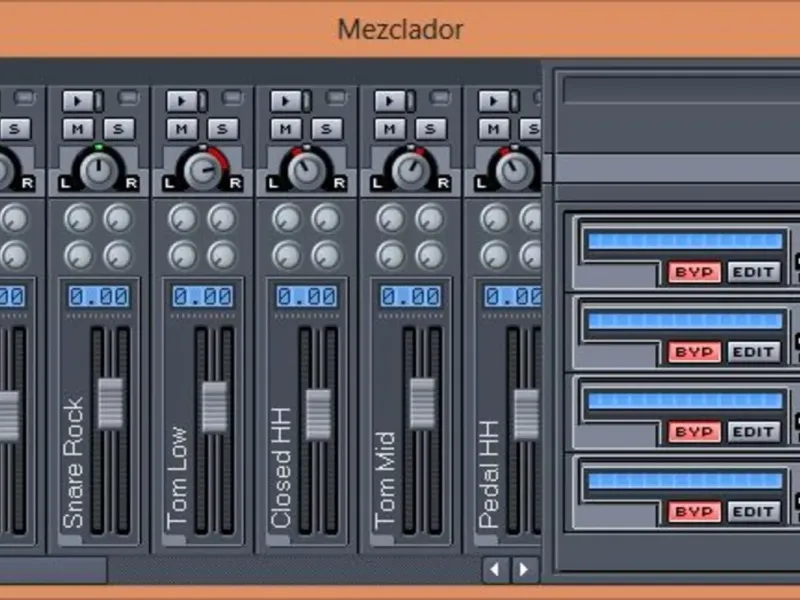Open the fourth blue effect selector bar
Screen dimensions: 800x600
[685, 481]
